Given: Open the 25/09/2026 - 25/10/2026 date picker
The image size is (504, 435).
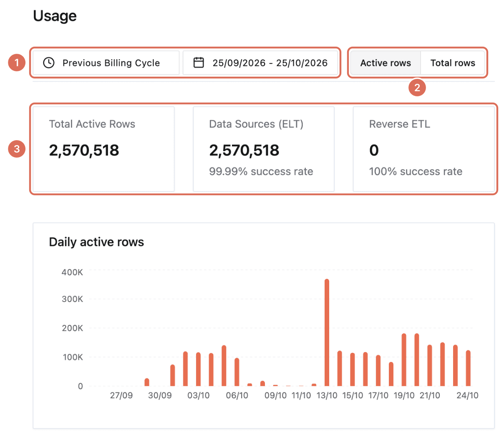Looking at the screenshot, I should [x=260, y=63].
